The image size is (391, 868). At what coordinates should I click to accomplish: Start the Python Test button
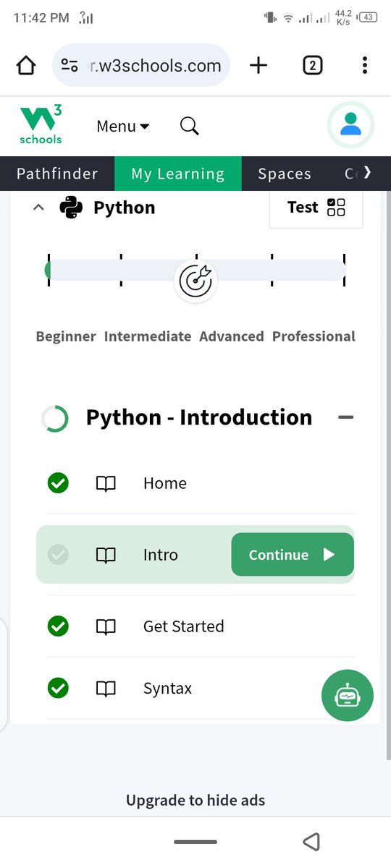316,208
